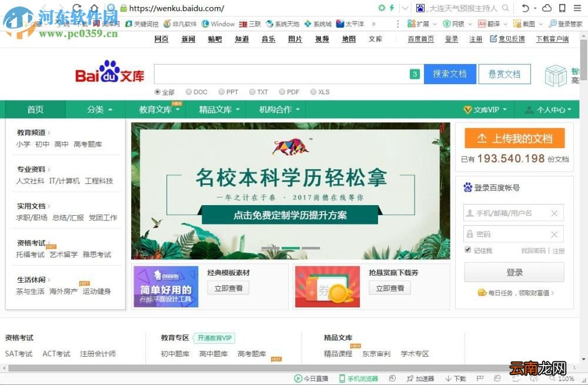Click the mobile device icon in browser toolbar
Screen dimensions: 588x385
point(562,8)
